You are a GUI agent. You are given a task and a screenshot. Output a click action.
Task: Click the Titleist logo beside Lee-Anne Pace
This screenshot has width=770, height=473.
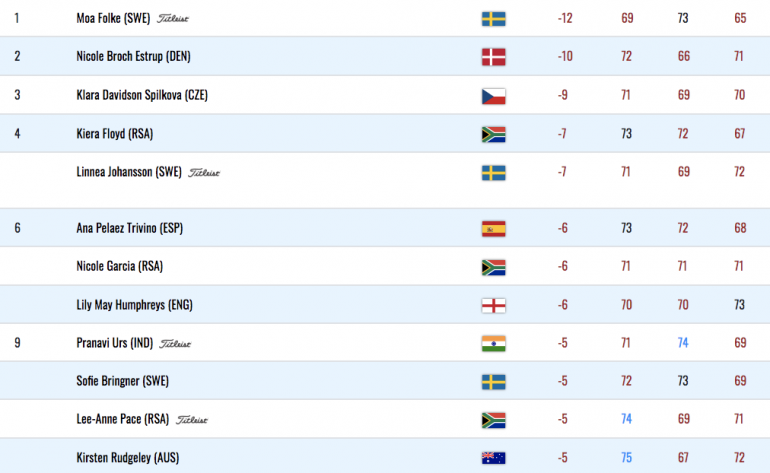pyautogui.click(x=192, y=419)
